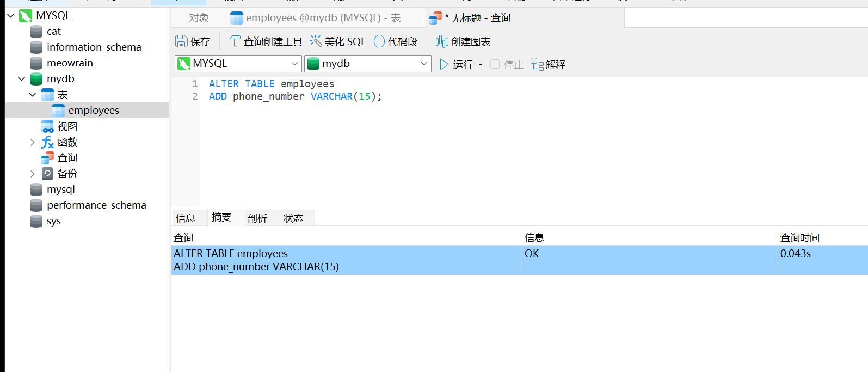Click the Run (运行) button
Viewport: 868px width, 372px height.
[x=457, y=64]
